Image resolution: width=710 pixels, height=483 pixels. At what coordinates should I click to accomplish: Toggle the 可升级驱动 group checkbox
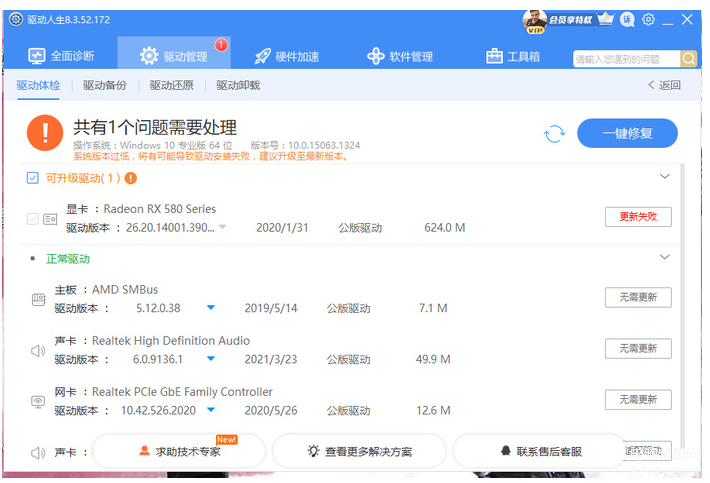(33, 178)
